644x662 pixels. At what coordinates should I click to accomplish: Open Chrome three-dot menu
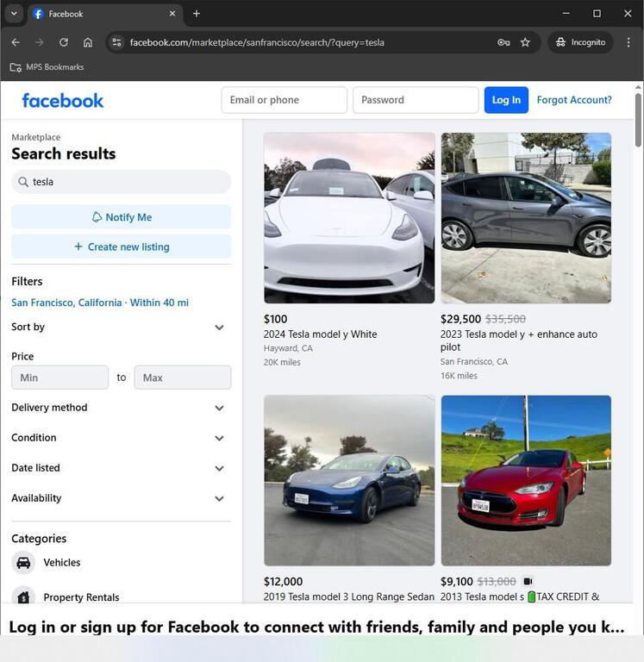[x=628, y=42]
